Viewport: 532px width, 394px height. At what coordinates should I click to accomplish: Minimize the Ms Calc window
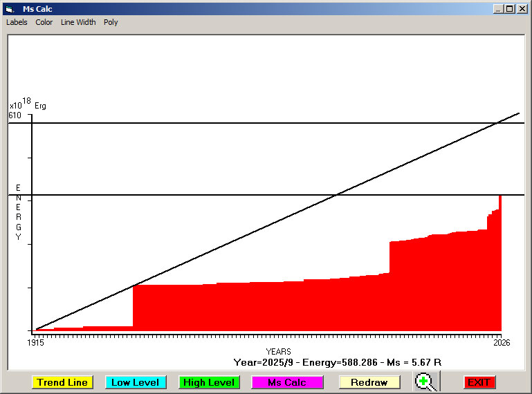tap(498, 9)
